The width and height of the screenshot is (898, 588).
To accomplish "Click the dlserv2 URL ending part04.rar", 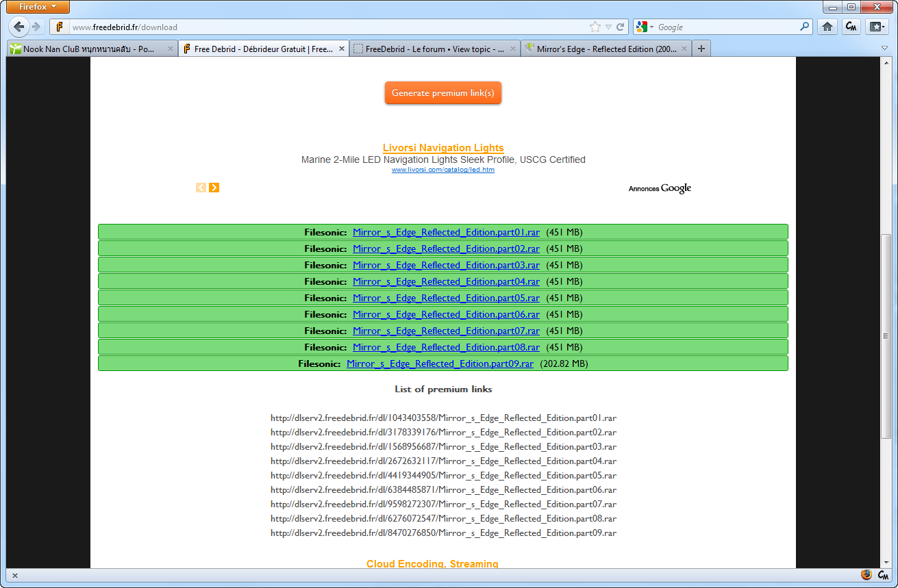I will pyautogui.click(x=443, y=461).
